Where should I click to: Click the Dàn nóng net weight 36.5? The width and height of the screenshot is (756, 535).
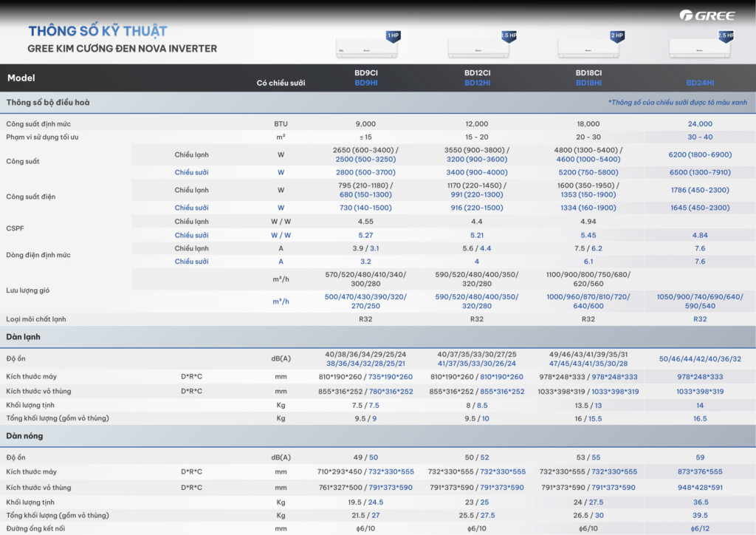701,502
